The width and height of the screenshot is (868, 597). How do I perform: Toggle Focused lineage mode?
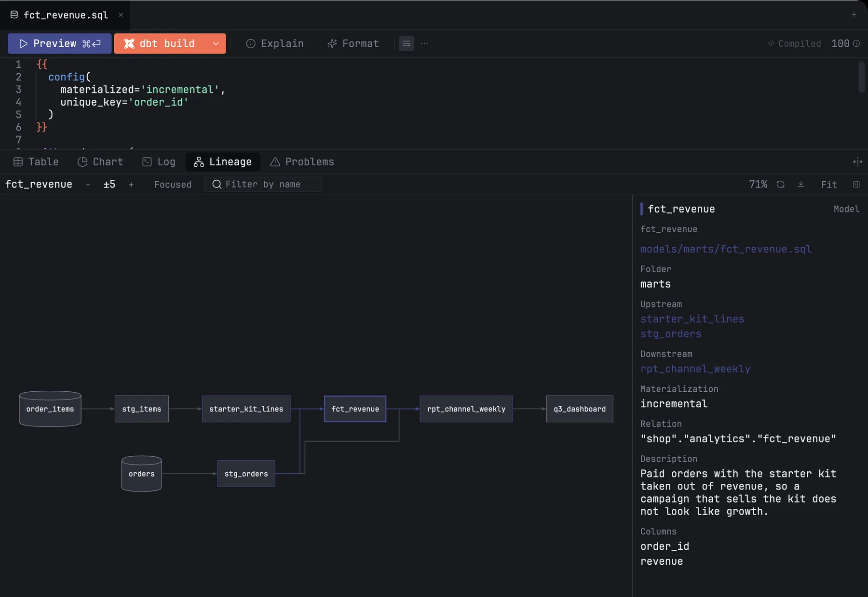(x=173, y=185)
